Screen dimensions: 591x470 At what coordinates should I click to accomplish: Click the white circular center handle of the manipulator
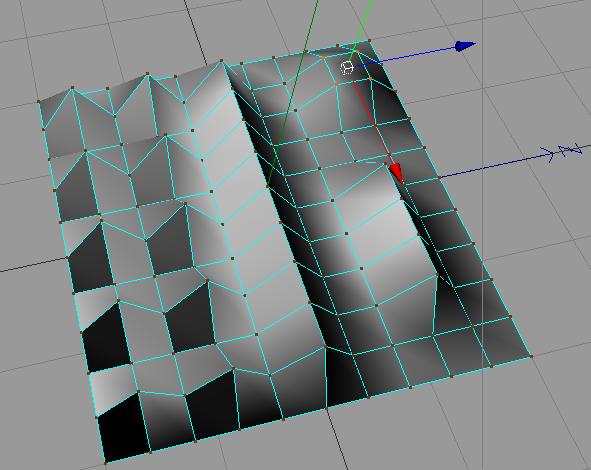pyautogui.click(x=347, y=68)
